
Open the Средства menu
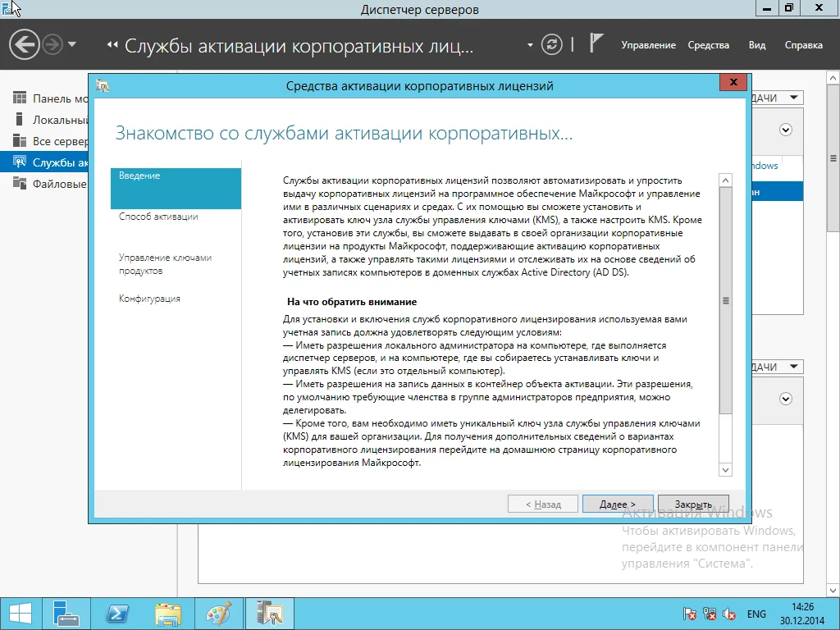tap(708, 45)
